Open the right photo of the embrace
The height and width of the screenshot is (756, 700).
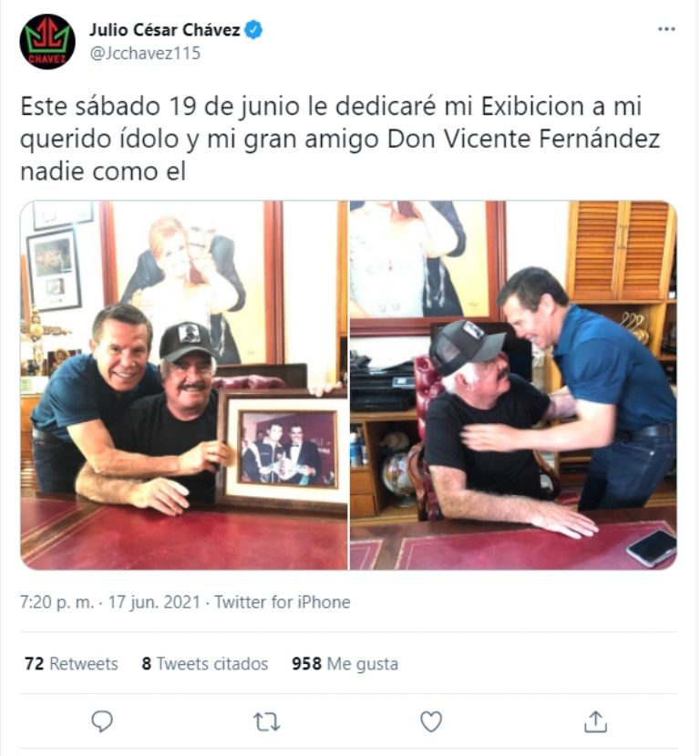tap(513, 385)
